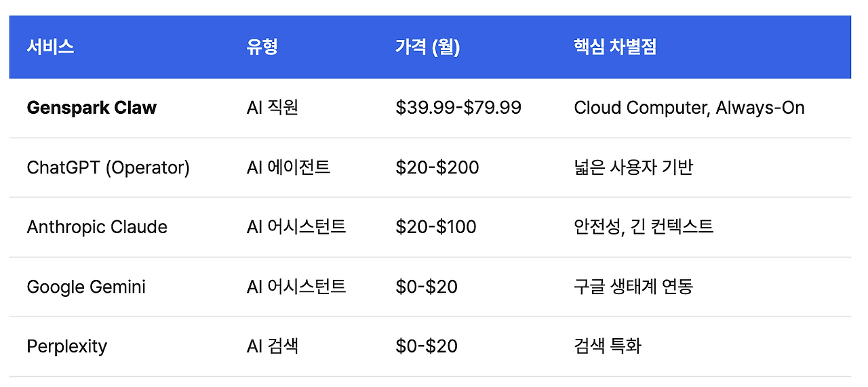Image resolution: width=868 pixels, height=387 pixels.
Task: Click the $20-$200 price cell
Action: point(437,167)
